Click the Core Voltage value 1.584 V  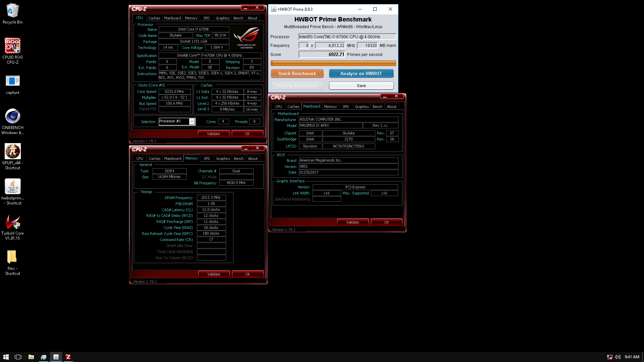click(x=217, y=47)
